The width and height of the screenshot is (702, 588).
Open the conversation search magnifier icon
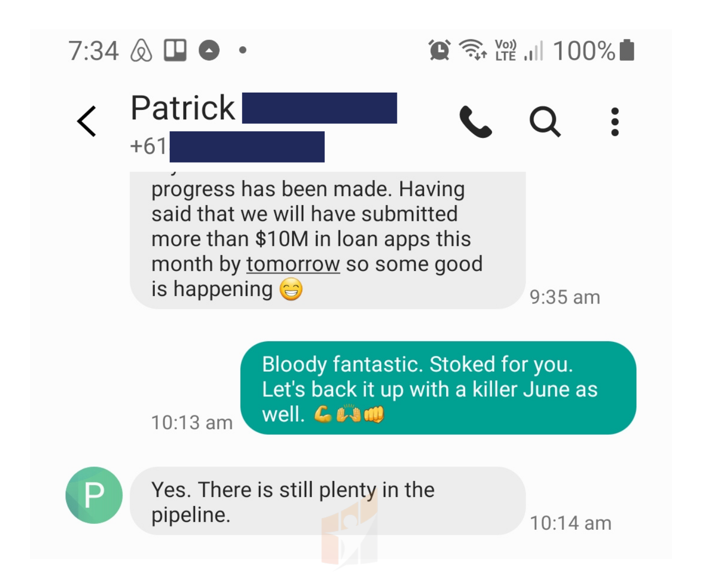click(545, 121)
